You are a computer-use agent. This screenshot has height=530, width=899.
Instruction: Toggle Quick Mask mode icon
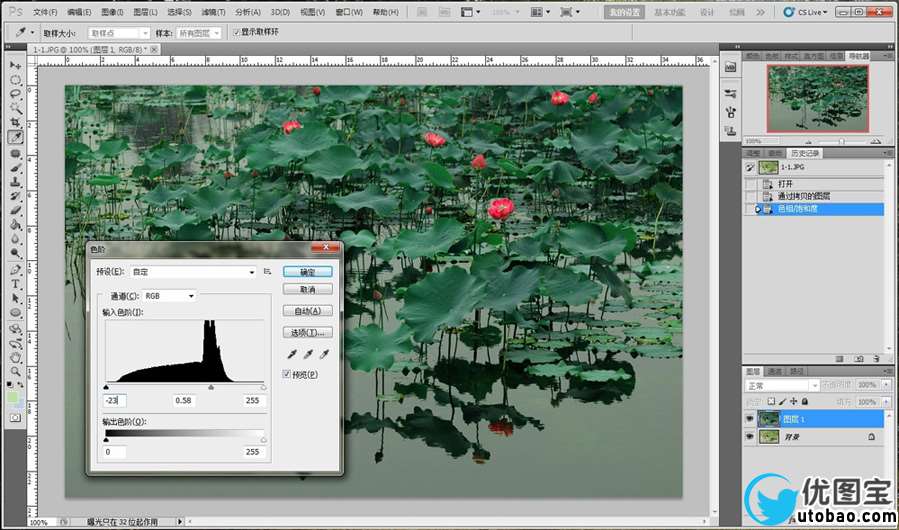click(x=15, y=418)
